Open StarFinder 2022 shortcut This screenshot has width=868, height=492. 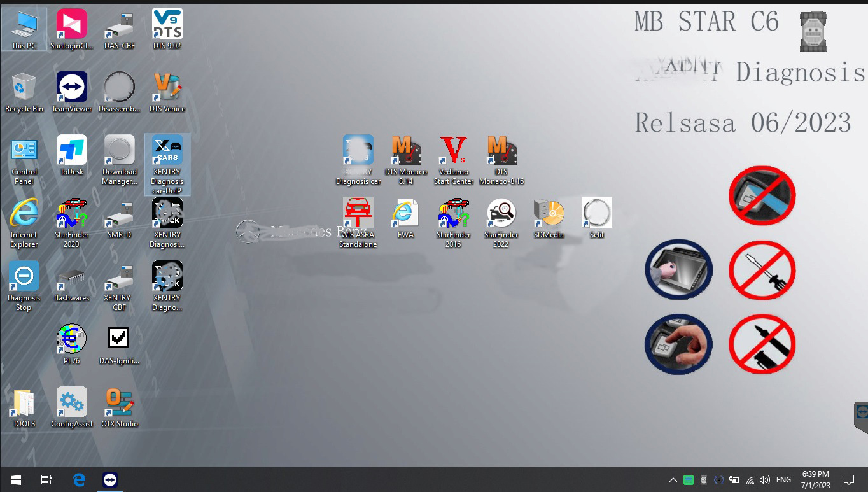click(x=501, y=223)
